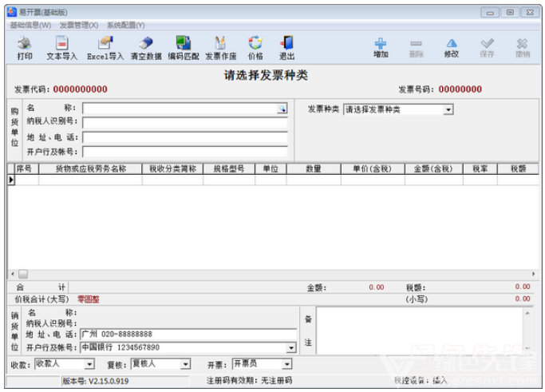Click the 数量 column header
Viewport: 545px width, 392px height.
click(314, 168)
